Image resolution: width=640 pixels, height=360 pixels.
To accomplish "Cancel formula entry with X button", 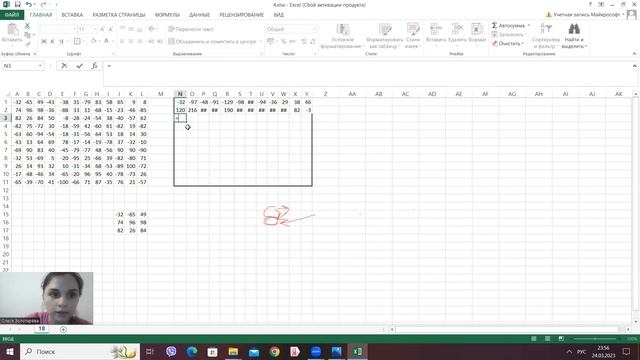I will (64, 66).
